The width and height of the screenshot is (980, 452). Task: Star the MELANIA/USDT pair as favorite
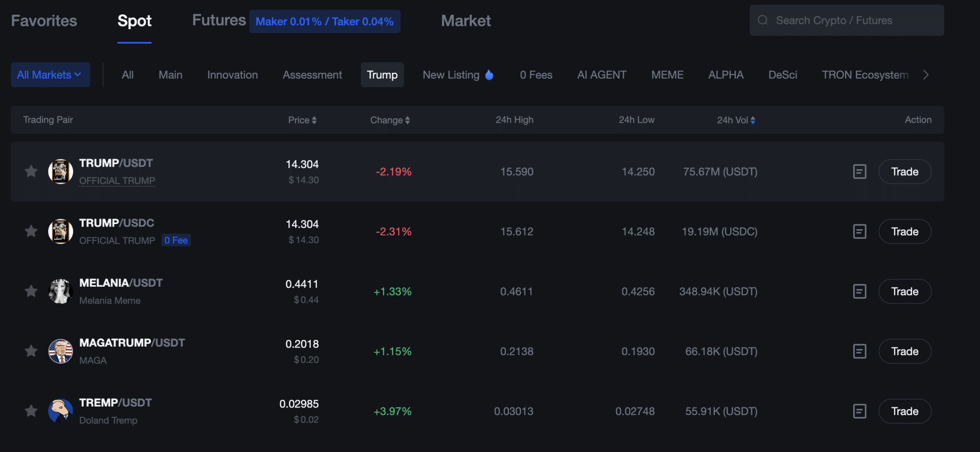[31, 291]
